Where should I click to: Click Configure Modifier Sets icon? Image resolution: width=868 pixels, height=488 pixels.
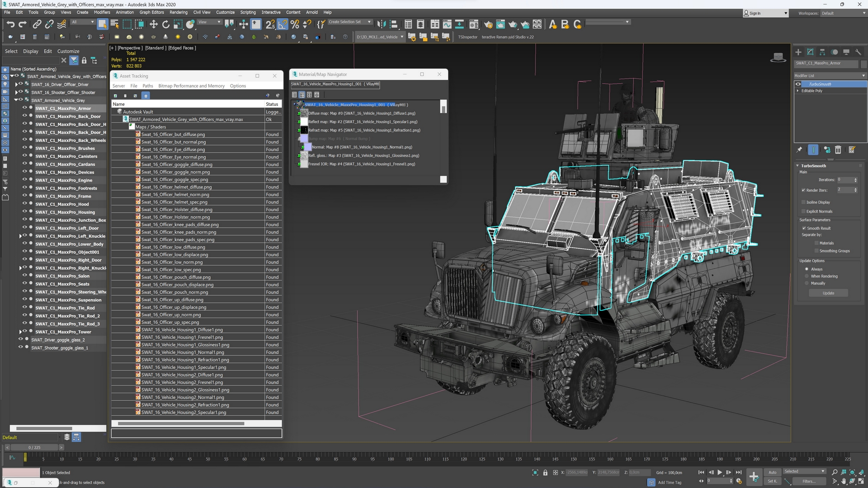852,150
